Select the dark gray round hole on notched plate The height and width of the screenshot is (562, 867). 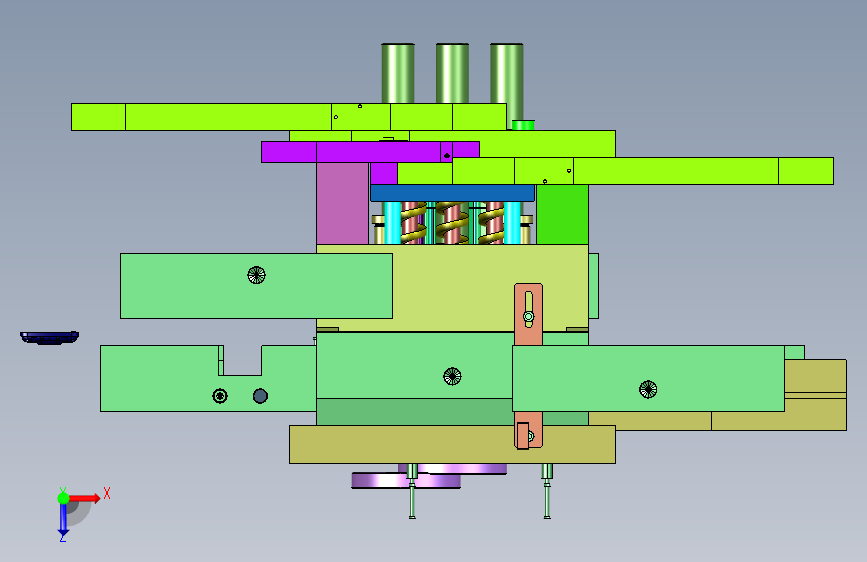coord(260,396)
